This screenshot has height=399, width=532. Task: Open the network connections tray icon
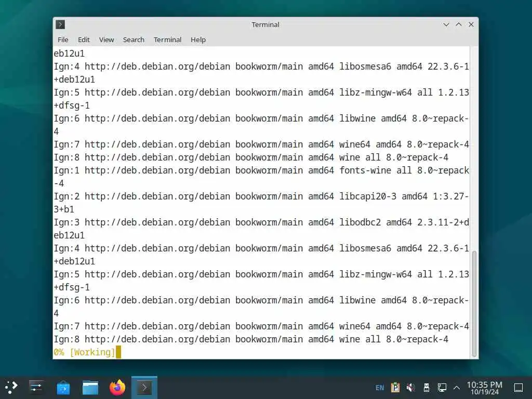tap(442, 387)
